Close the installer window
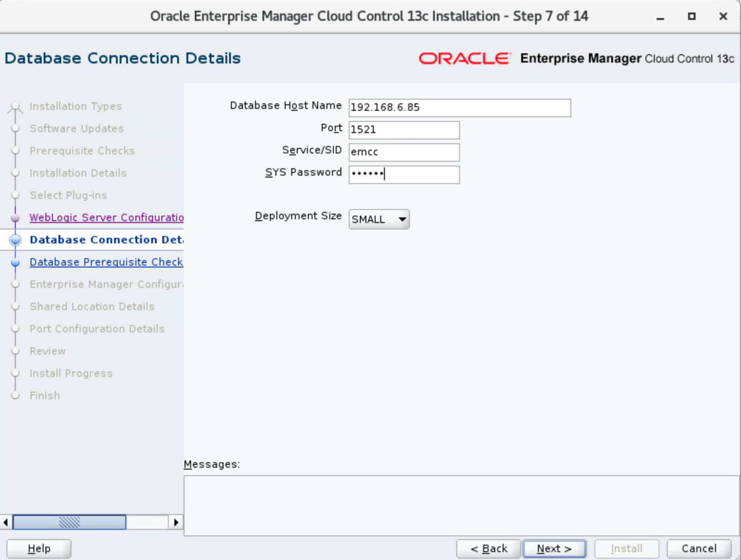This screenshot has width=741, height=560. (723, 17)
